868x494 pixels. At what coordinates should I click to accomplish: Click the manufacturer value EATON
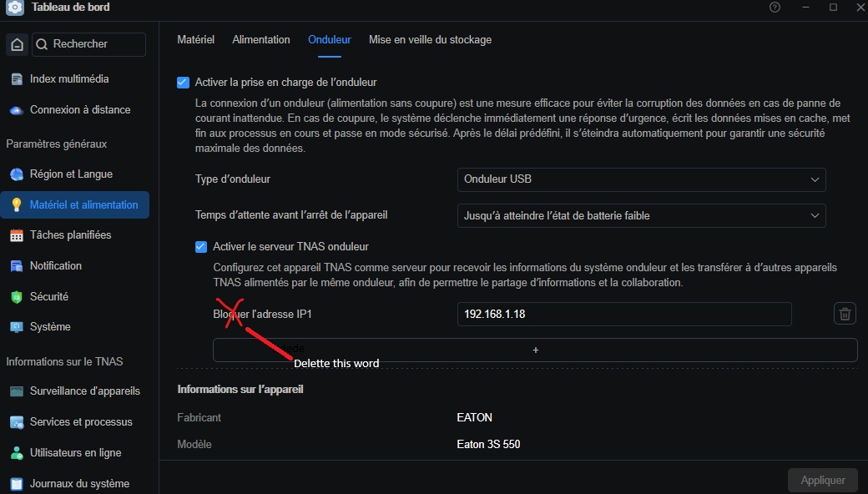coord(474,418)
